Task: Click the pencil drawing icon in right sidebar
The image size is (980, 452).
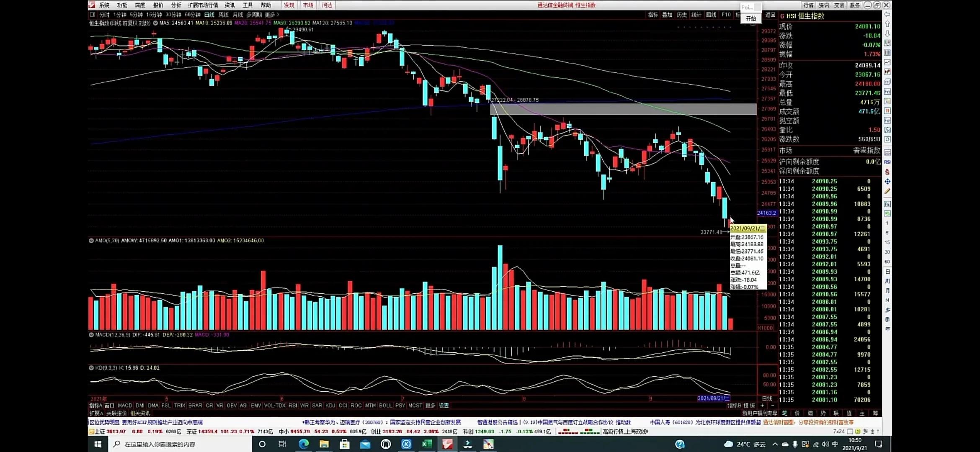Action: (887, 191)
